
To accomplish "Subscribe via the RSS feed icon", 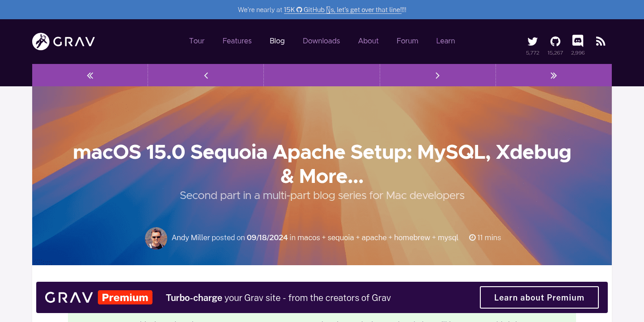I will [600, 41].
